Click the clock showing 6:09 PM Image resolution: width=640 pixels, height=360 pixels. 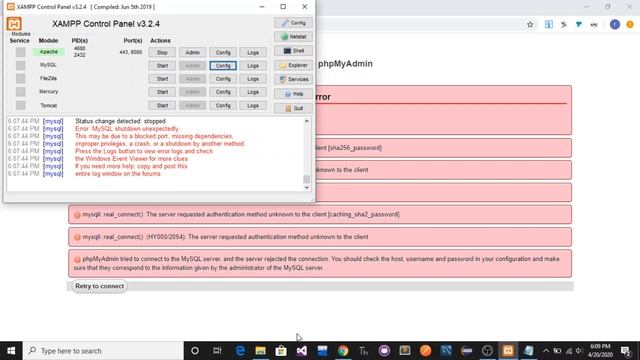click(x=600, y=347)
